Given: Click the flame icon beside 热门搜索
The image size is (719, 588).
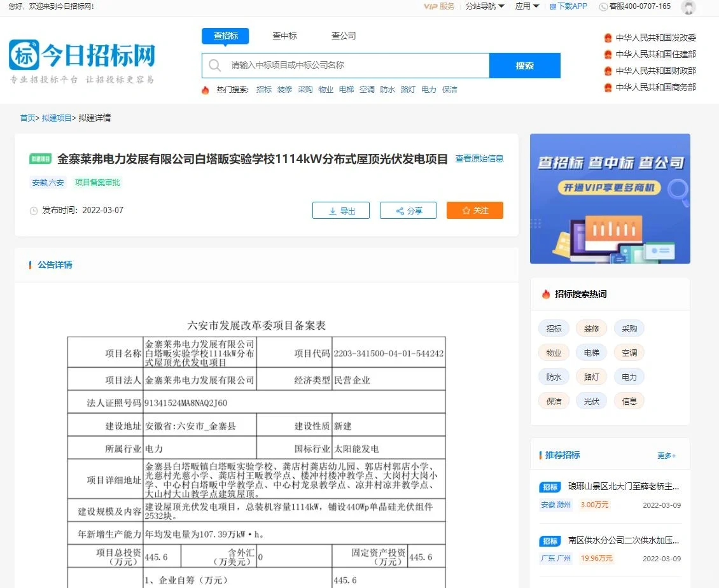Looking at the screenshot, I should click(205, 90).
